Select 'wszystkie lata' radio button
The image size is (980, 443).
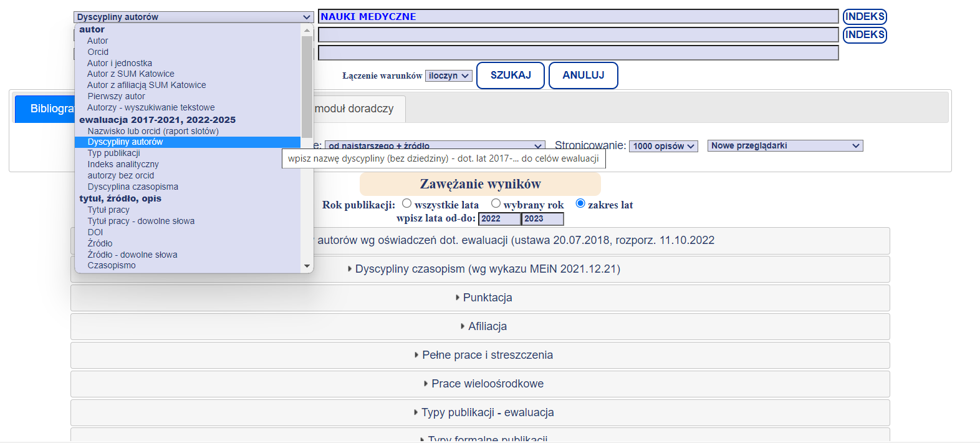tap(407, 203)
